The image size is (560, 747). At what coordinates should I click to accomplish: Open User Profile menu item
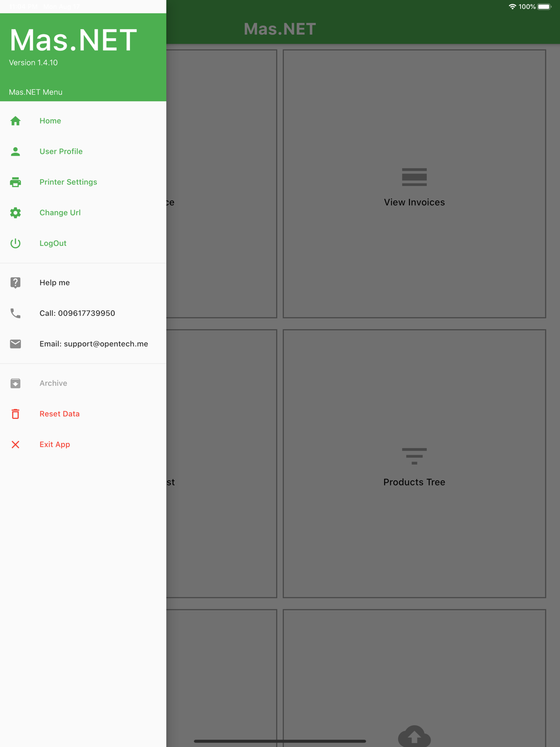pyautogui.click(x=83, y=151)
